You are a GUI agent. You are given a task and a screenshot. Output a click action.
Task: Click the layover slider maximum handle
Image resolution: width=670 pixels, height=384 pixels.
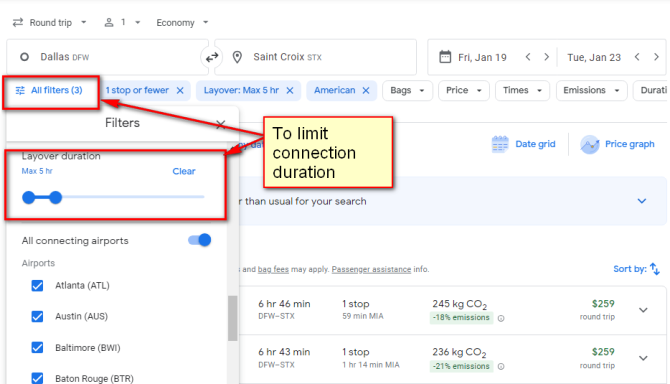pyautogui.click(x=55, y=197)
